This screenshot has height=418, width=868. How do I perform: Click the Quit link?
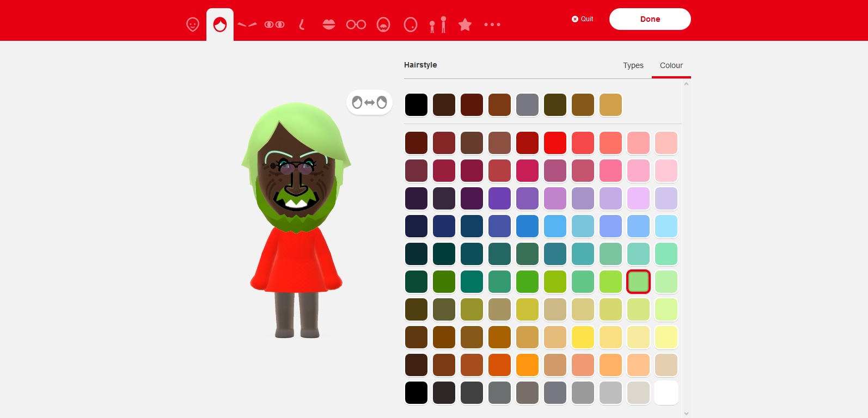pos(582,19)
